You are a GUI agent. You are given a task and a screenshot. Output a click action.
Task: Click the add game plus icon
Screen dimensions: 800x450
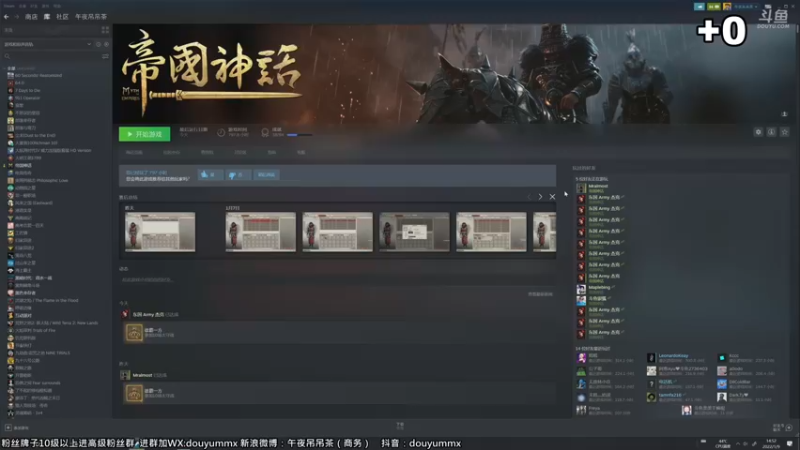click(8, 428)
